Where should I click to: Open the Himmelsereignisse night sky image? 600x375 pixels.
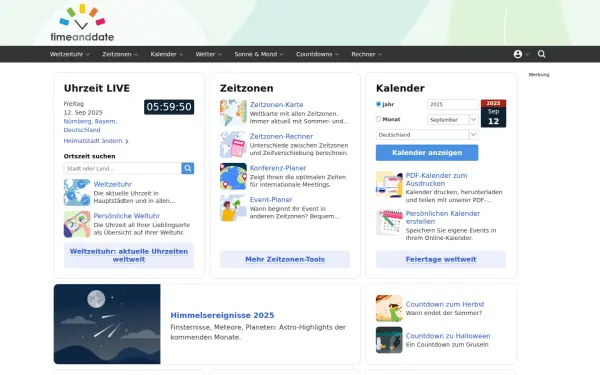pyautogui.click(x=107, y=324)
